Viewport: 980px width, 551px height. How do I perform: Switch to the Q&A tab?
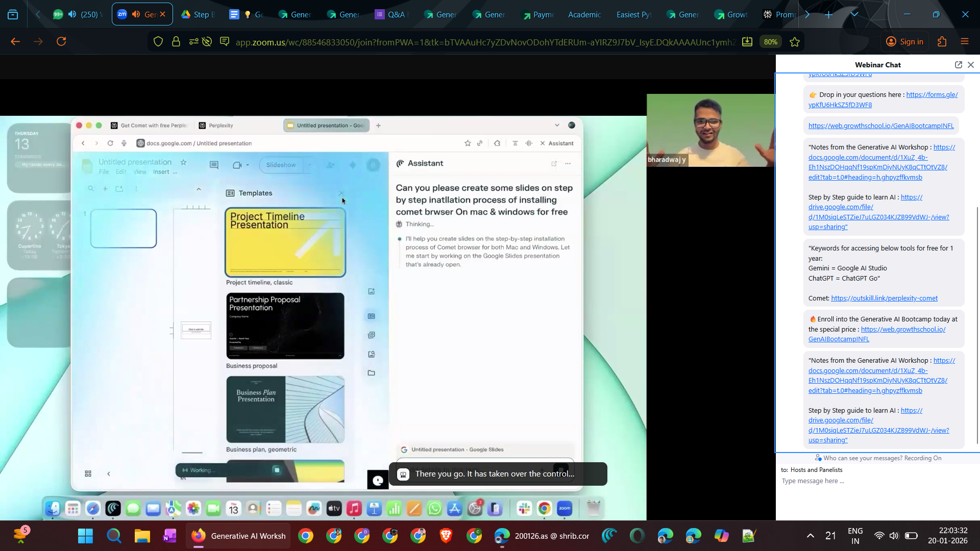[x=391, y=14]
